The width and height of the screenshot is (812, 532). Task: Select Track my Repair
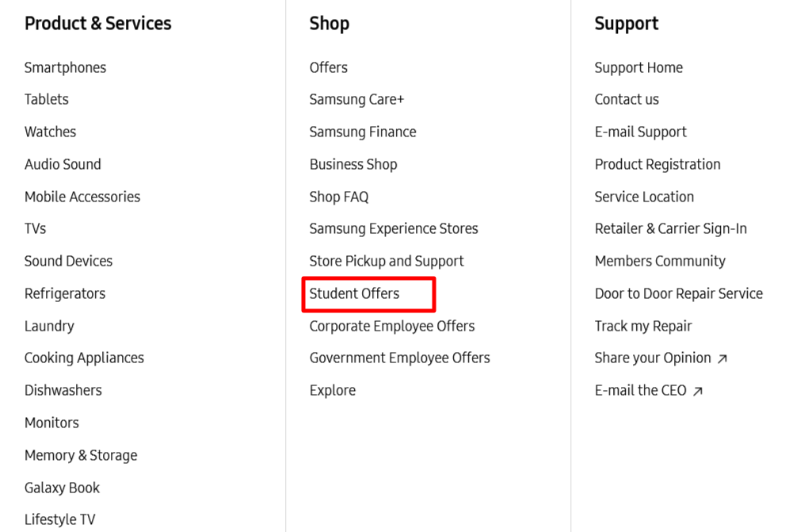tap(642, 326)
